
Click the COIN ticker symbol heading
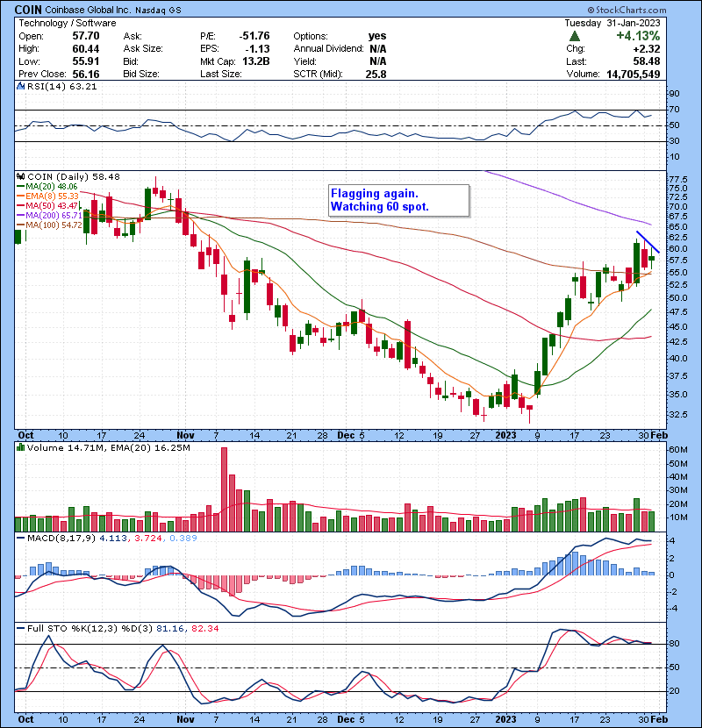(x=28, y=10)
